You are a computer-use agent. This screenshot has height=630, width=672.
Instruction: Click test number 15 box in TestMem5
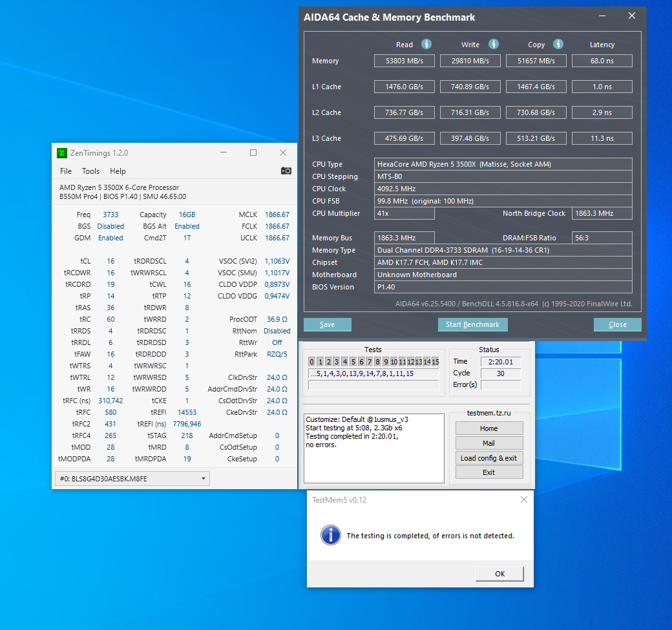tap(435, 362)
